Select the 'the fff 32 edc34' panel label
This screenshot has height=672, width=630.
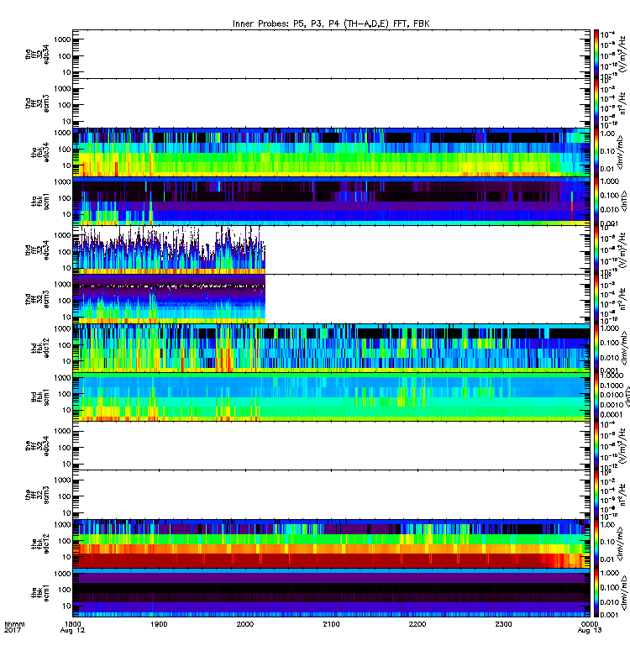(x=37, y=446)
